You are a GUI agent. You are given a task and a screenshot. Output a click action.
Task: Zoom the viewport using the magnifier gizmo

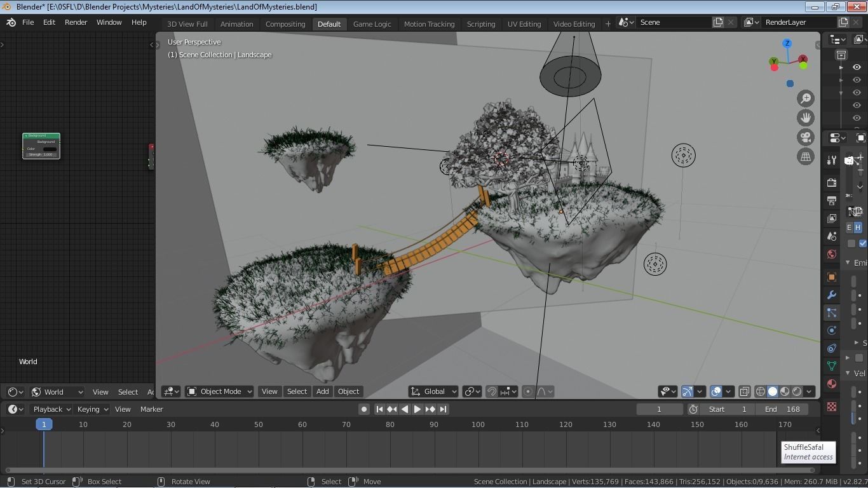pos(806,98)
